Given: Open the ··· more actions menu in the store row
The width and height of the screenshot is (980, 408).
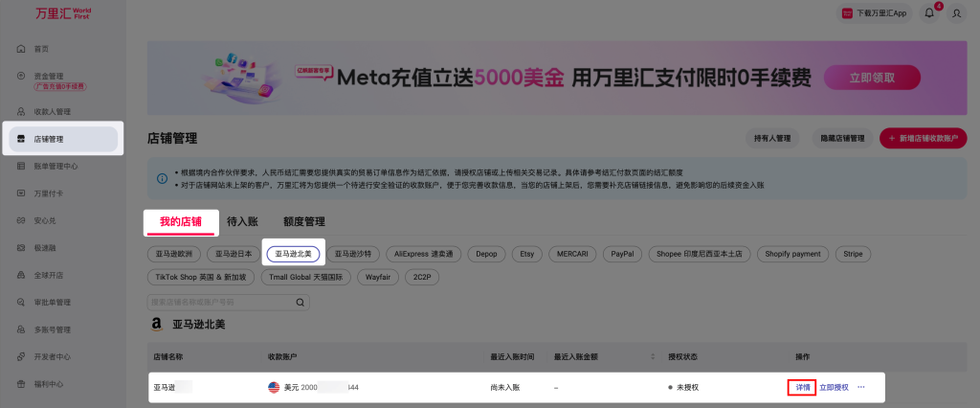Looking at the screenshot, I should point(861,388).
